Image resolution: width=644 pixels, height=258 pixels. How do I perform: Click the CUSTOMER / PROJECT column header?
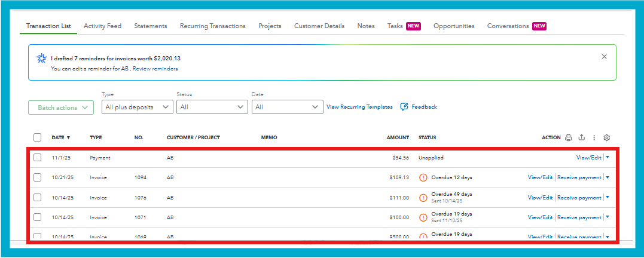[x=193, y=138]
